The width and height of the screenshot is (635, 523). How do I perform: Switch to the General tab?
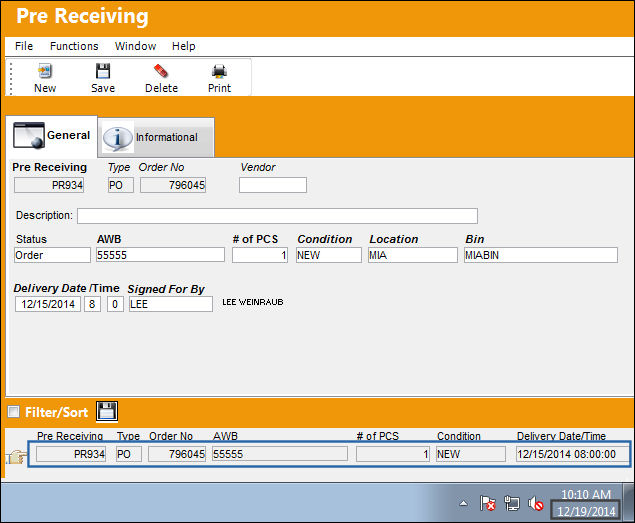[x=51, y=135]
